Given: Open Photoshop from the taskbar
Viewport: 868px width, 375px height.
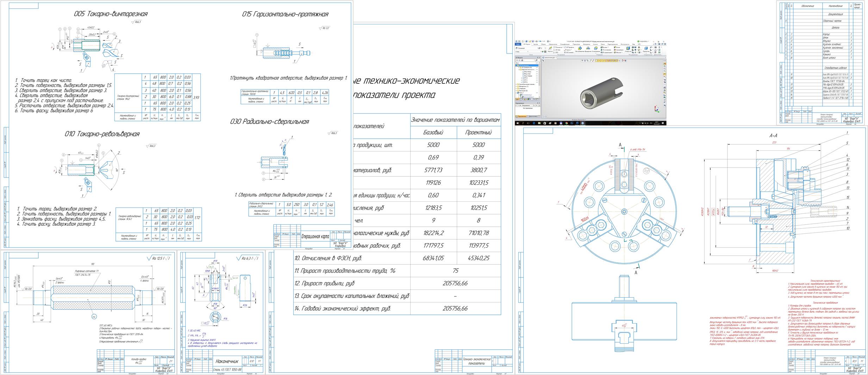Looking at the screenshot, I should click(x=572, y=123).
